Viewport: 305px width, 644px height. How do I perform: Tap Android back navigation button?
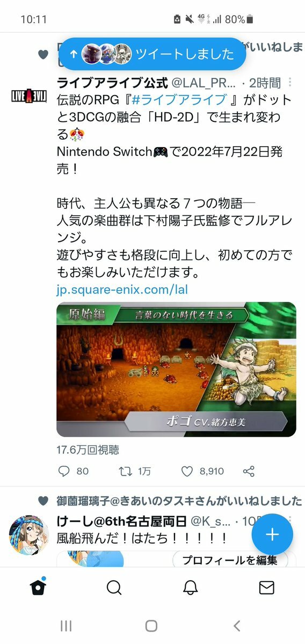(236, 626)
